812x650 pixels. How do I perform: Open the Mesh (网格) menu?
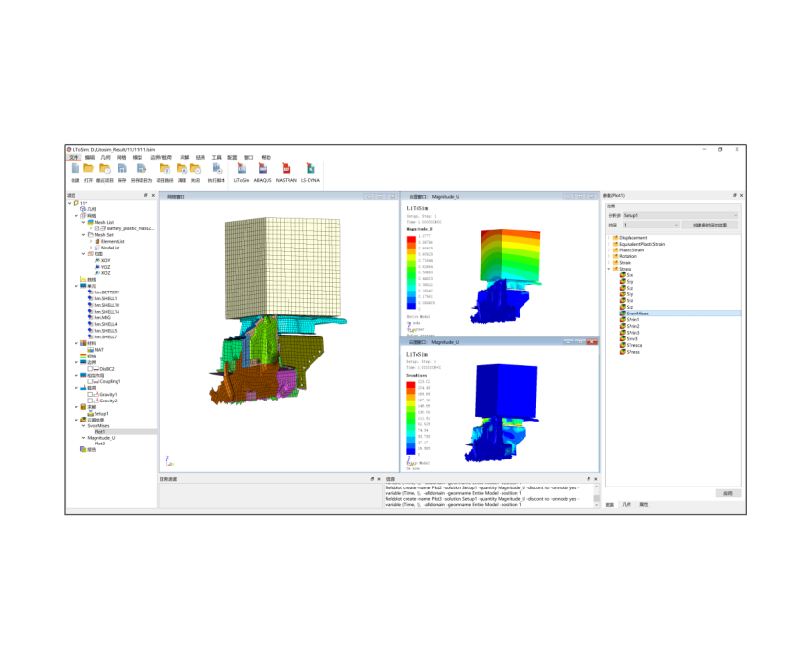click(121, 157)
